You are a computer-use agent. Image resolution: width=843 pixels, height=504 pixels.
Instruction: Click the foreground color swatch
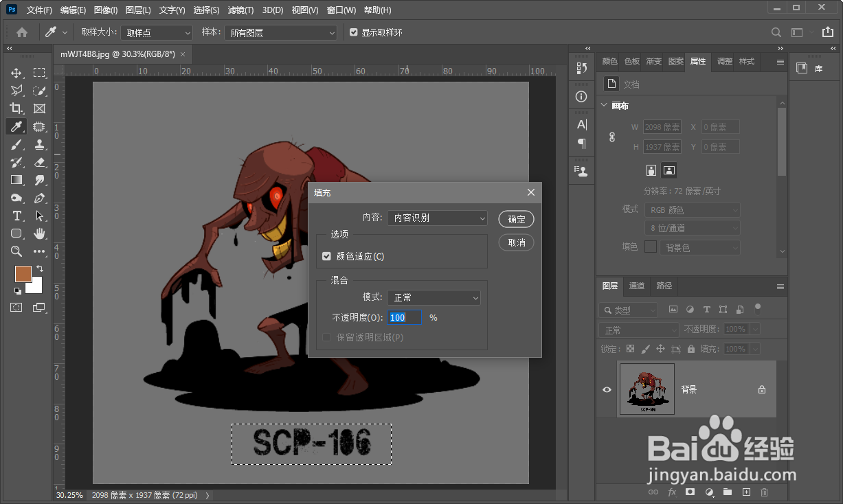point(23,273)
